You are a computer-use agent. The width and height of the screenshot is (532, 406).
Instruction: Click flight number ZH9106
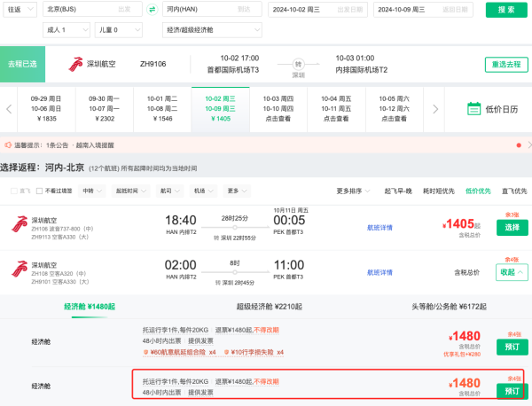153,64
